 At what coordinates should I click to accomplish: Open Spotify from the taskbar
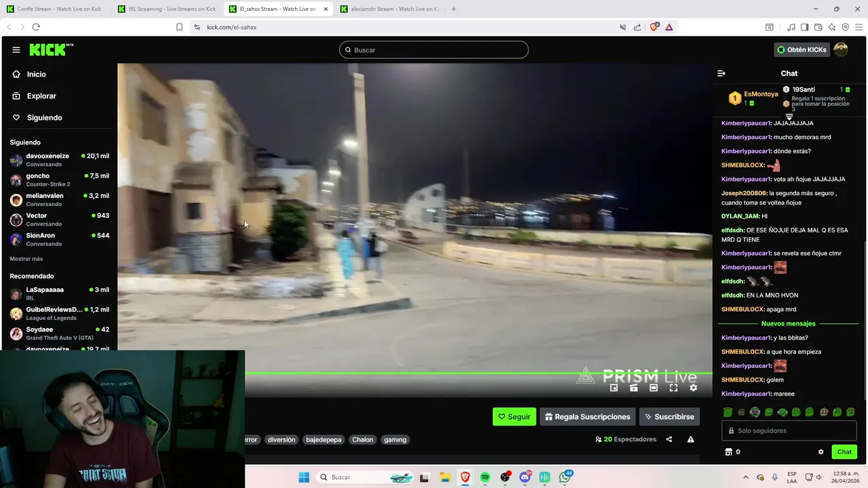coord(485,477)
